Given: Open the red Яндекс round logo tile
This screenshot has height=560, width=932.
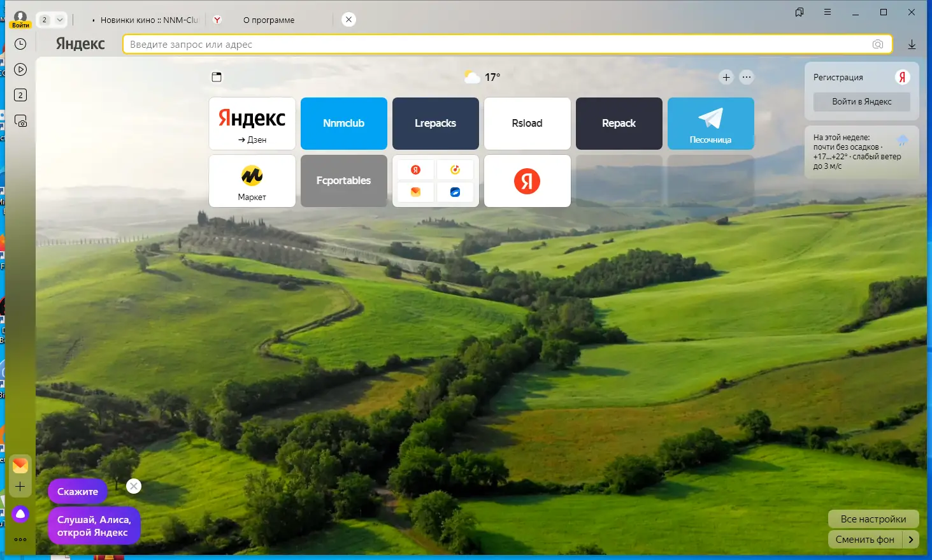Looking at the screenshot, I should pos(527,181).
